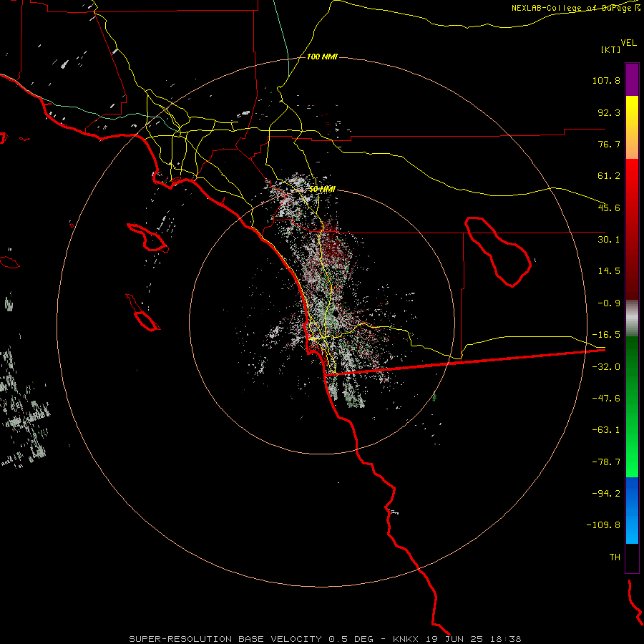The height and width of the screenshot is (644, 644).
Task: Select the -32.0 velocity scale label
Action: [606, 367]
